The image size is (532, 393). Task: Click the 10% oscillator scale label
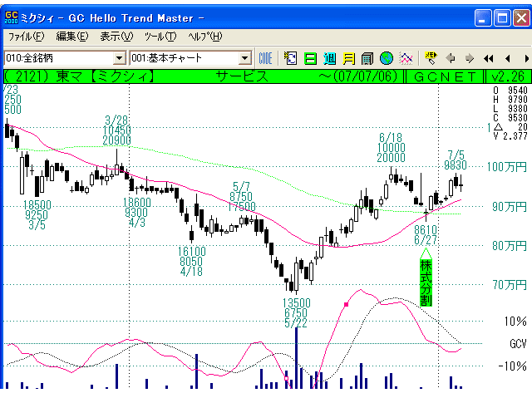tap(515, 321)
